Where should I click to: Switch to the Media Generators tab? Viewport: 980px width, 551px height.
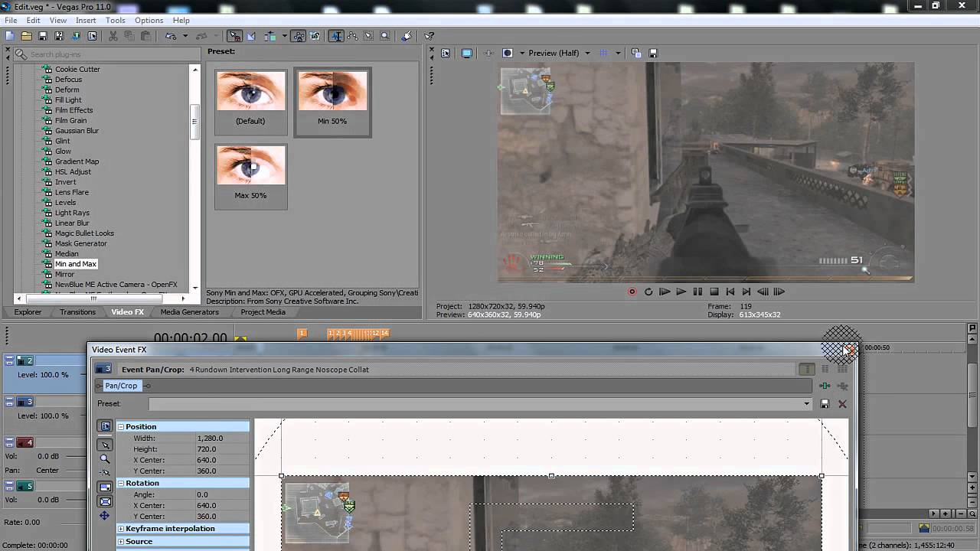pyautogui.click(x=189, y=312)
